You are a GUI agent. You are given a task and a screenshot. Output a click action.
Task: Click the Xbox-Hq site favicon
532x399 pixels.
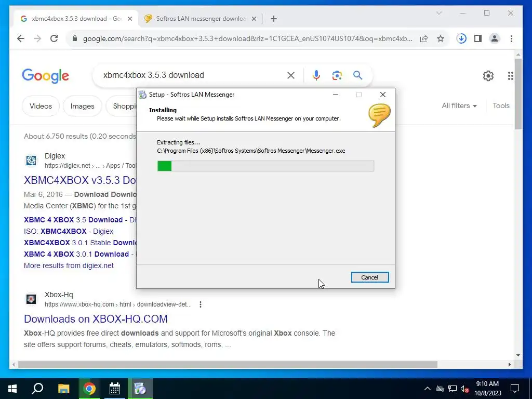tap(31, 299)
